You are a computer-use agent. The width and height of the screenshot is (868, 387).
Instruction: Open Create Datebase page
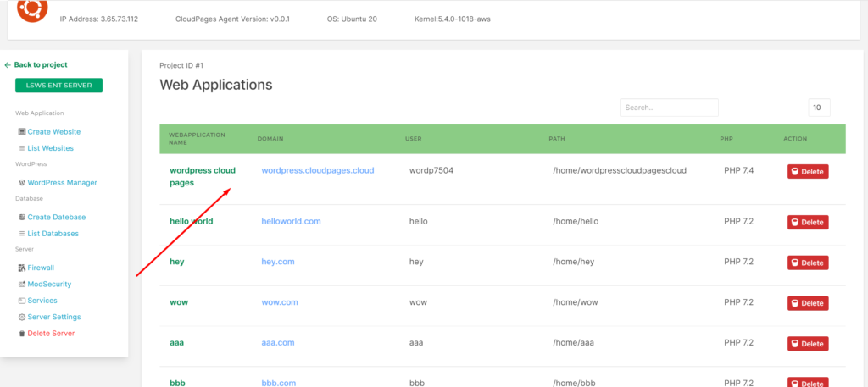[57, 217]
